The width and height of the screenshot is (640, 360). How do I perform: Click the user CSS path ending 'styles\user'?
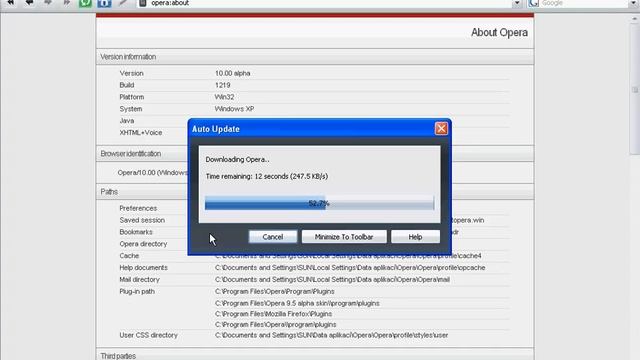click(331, 335)
